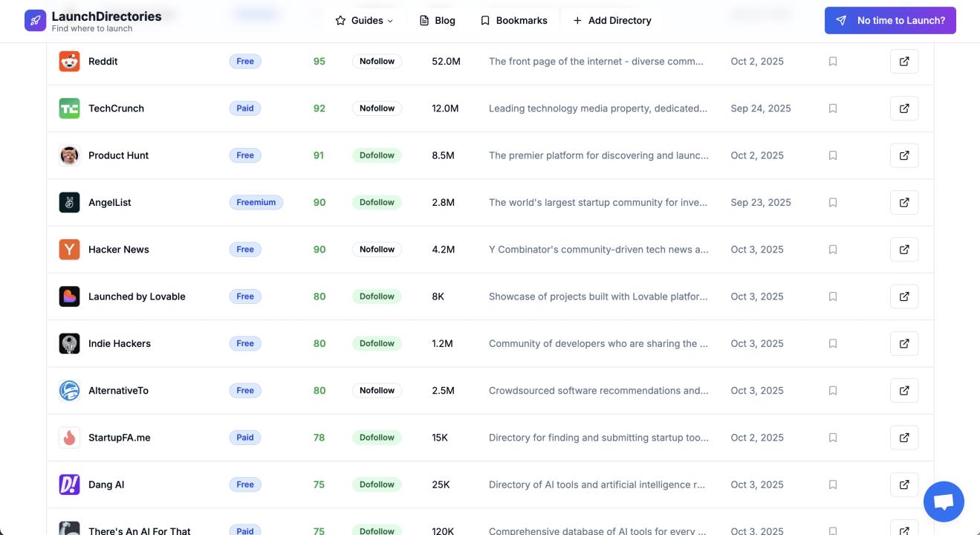The height and width of the screenshot is (535, 980).
Task: Click the Freemium badge on AngelList
Action: [x=256, y=202]
